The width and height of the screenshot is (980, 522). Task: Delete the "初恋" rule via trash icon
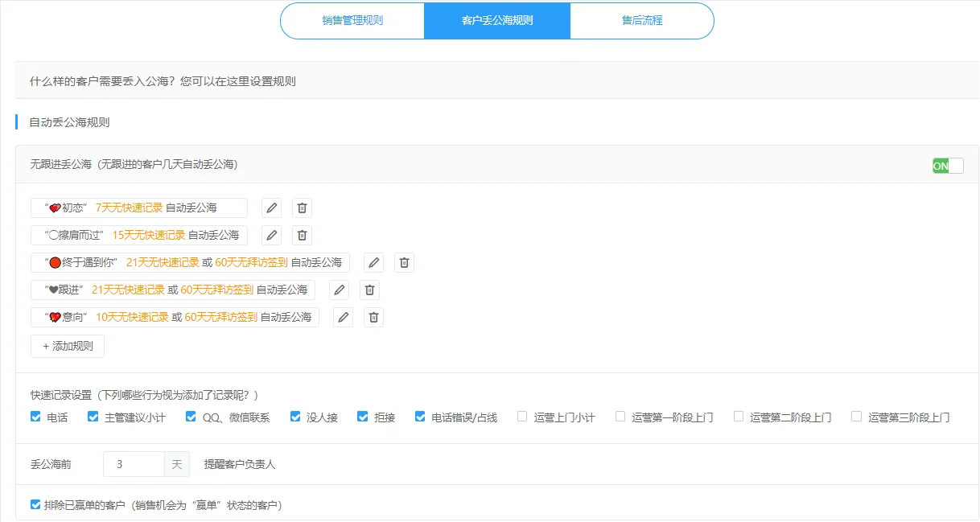302,208
